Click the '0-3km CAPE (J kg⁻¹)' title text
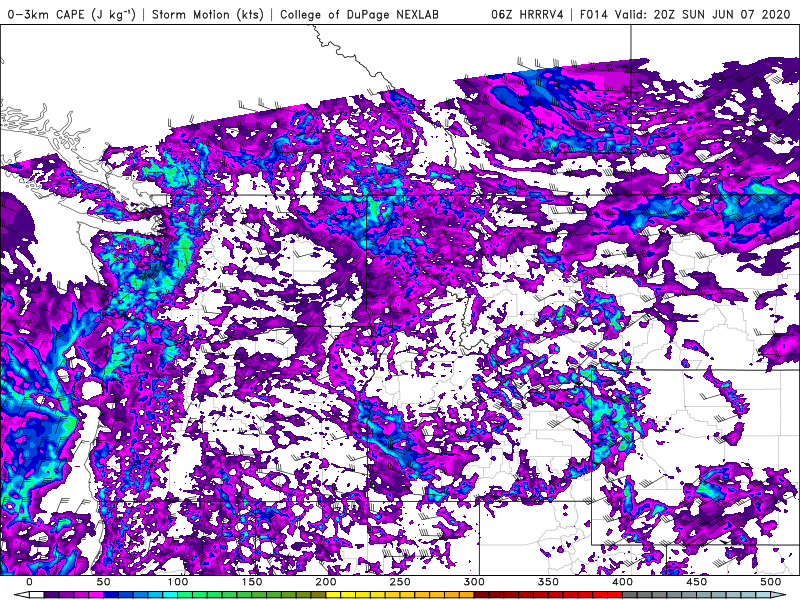Image resolution: width=800 pixels, height=600 pixels. click(x=72, y=14)
